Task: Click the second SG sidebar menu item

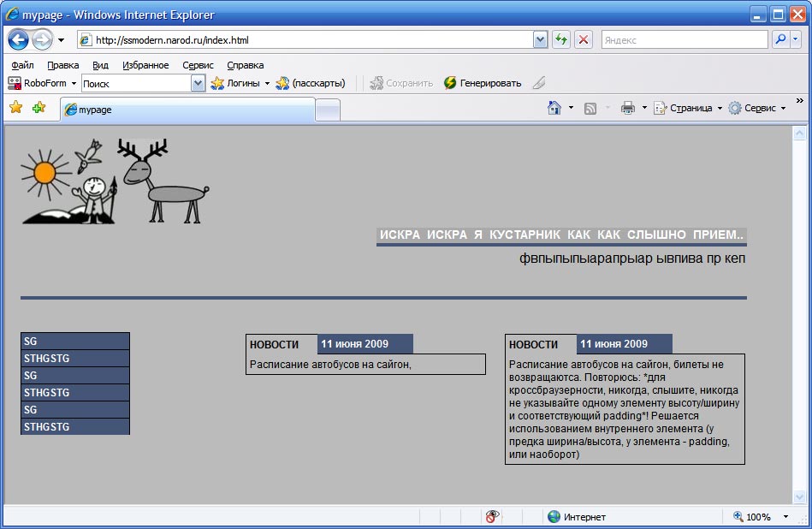Action: [x=75, y=375]
